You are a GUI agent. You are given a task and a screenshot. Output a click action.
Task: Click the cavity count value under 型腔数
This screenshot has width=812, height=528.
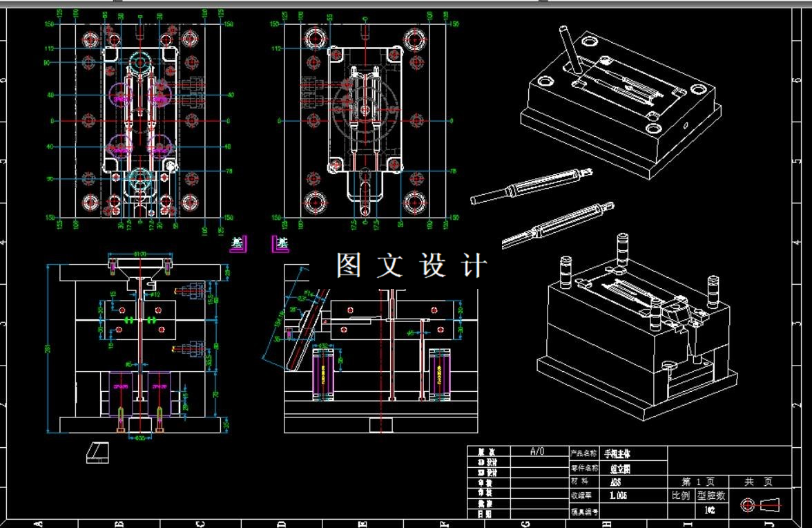coord(710,510)
